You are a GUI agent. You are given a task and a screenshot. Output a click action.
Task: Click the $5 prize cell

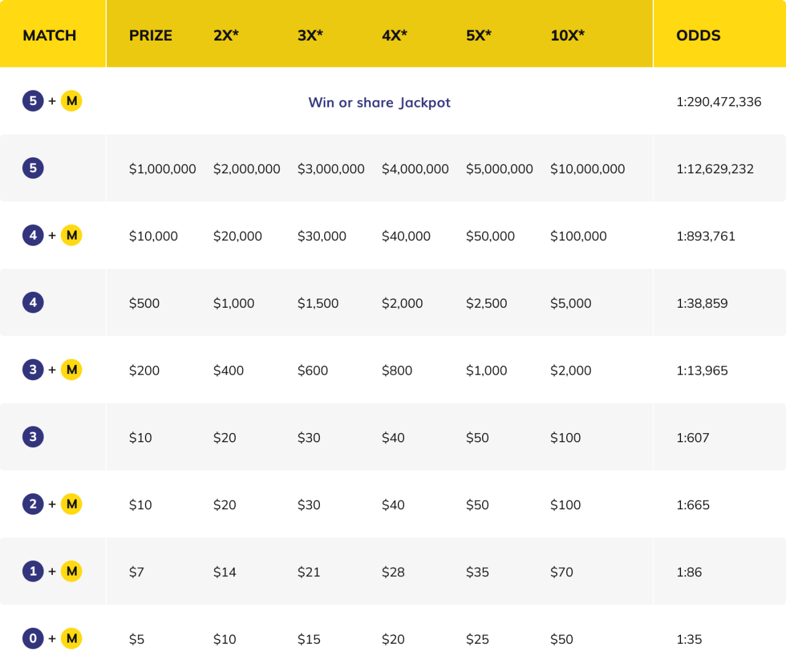[136, 640]
